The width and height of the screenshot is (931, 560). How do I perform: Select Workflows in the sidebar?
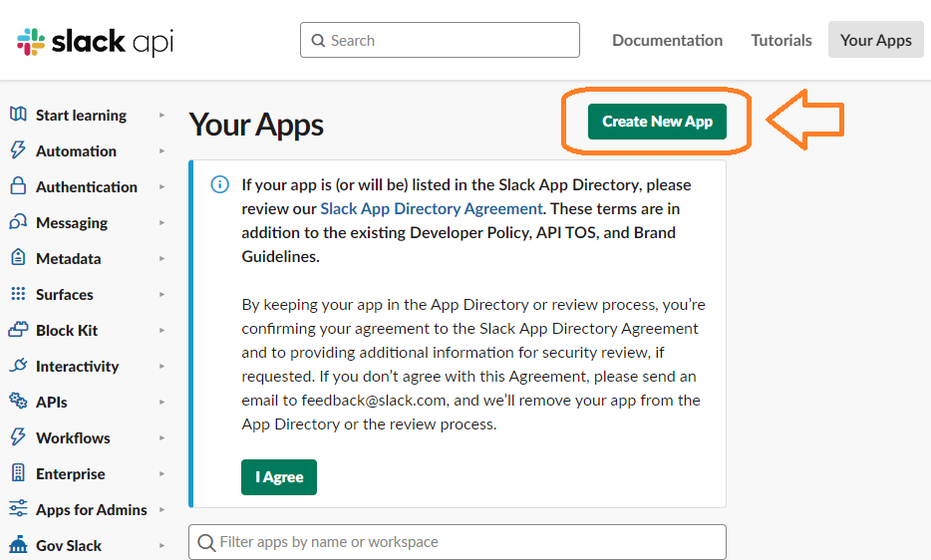pyautogui.click(x=73, y=437)
